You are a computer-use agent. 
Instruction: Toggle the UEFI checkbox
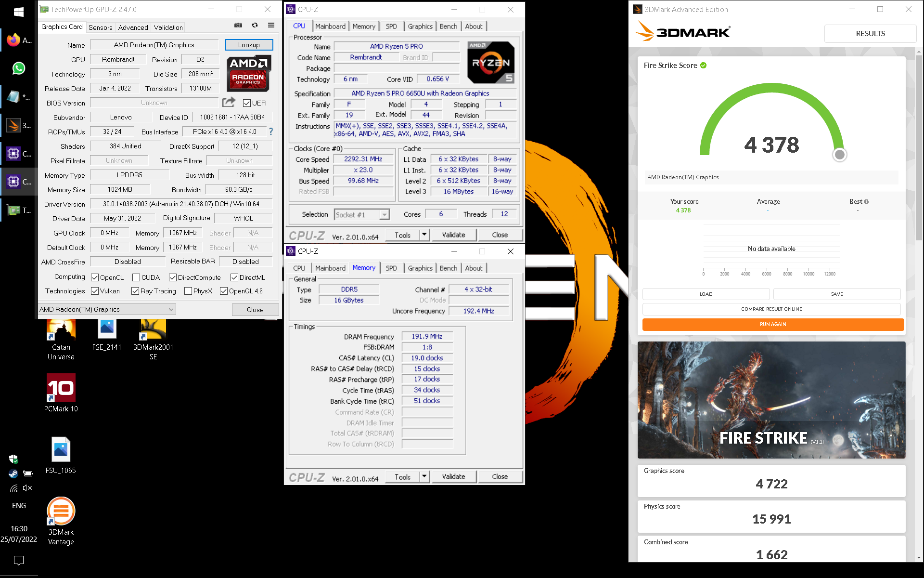pos(247,103)
